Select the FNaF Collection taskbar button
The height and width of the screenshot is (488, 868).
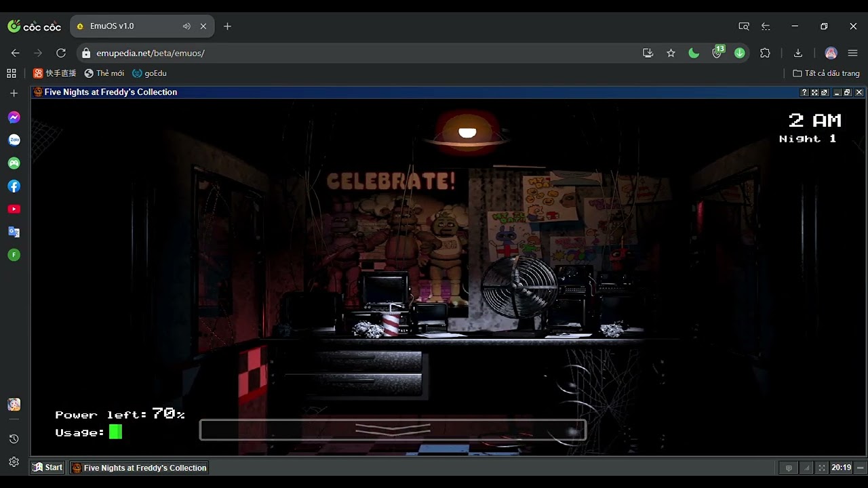point(139,468)
